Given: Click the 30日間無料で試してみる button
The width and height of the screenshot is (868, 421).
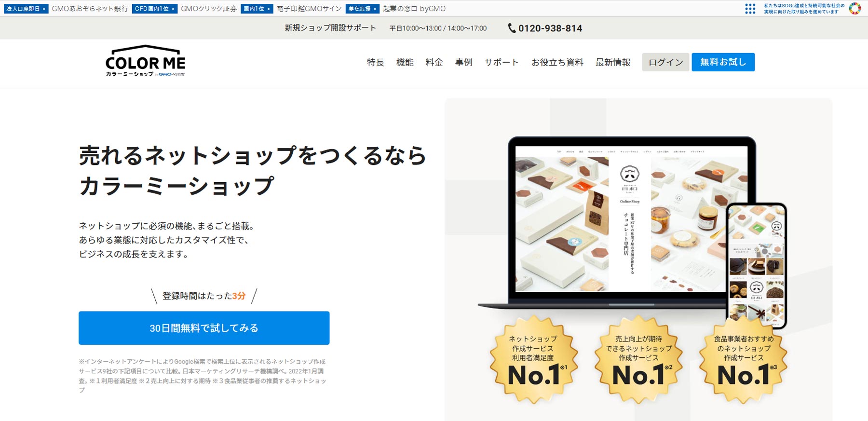Looking at the screenshot, I should 204,328.
